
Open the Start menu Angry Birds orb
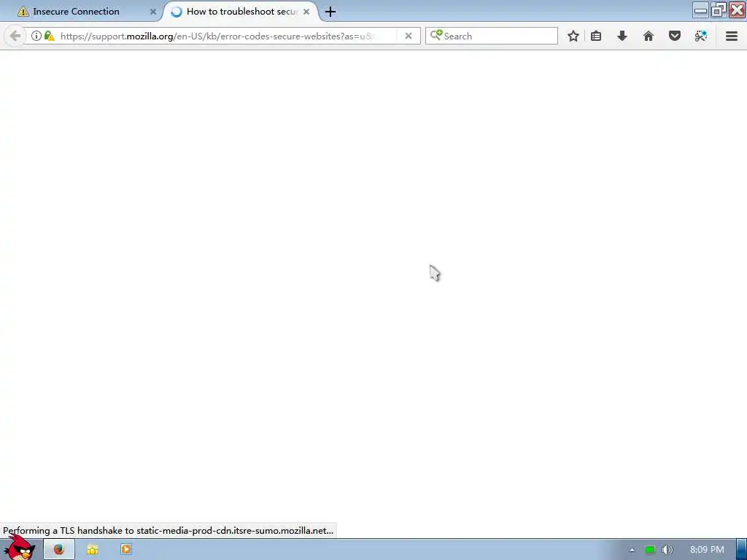point(20,549)
